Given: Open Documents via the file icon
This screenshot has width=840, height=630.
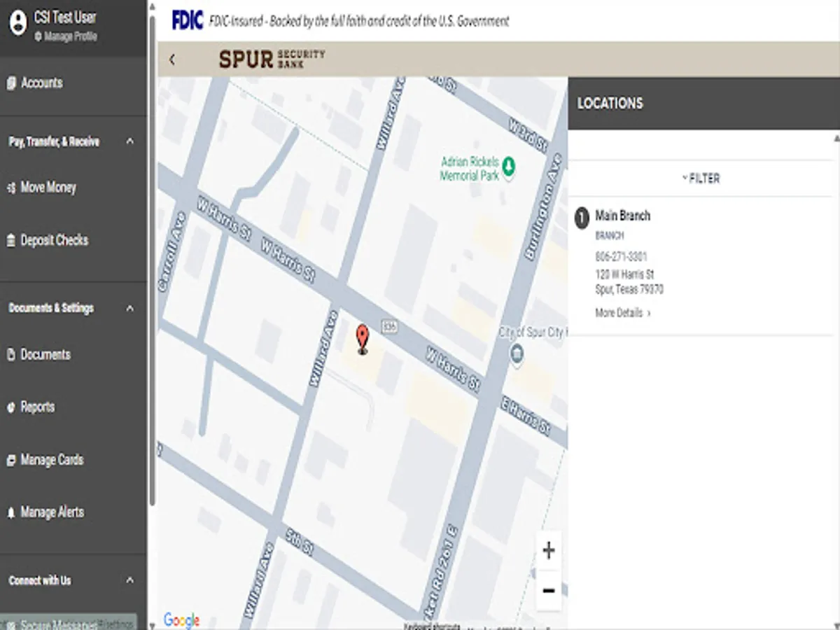Looking at the screenshot, I should [x=10, y=354].
